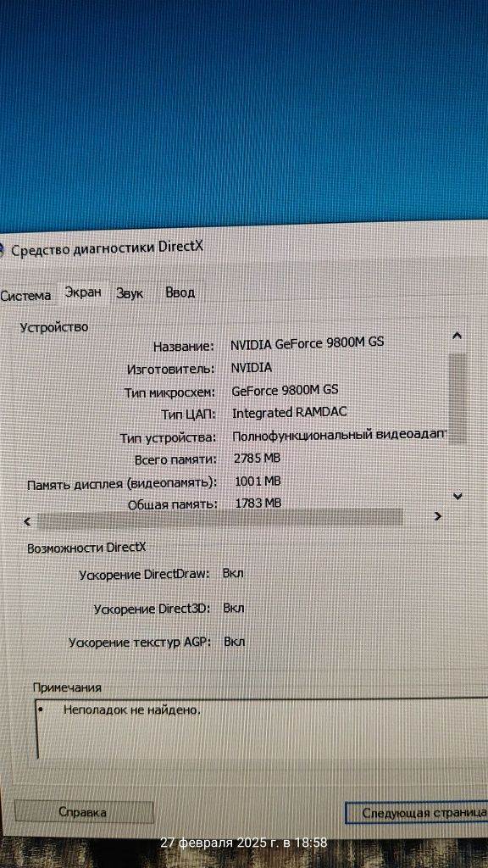Click the Изготовитель value NVIDIA
This screenshot has height=868, width=488.
click(251, 368)
